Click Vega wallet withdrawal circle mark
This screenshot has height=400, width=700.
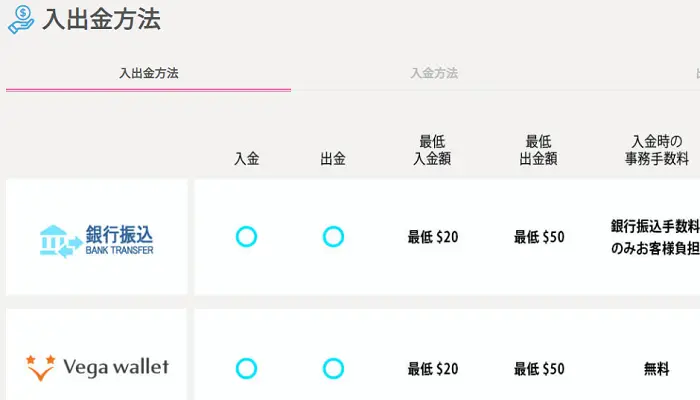(333, 368)
